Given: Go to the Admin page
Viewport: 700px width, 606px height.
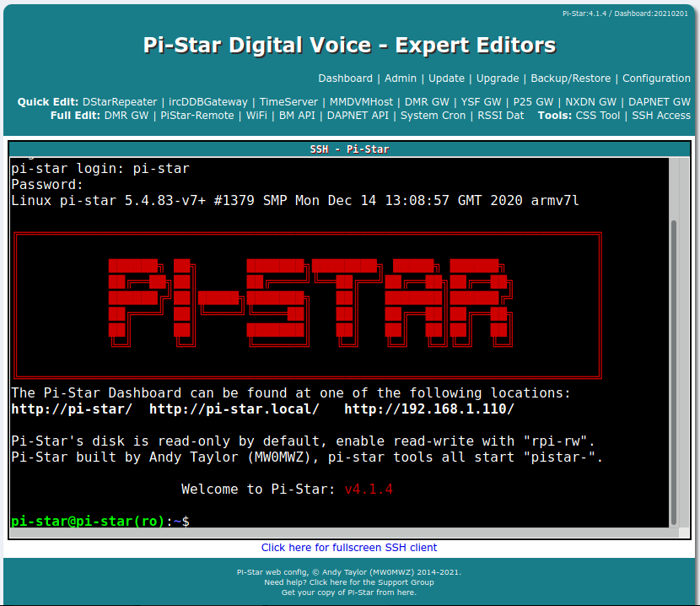Looking at the screenshot, I should [401, 78].
